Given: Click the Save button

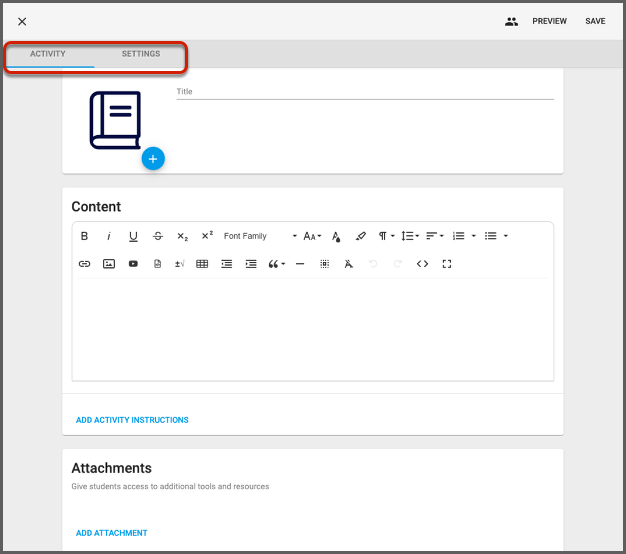Looking at the screenshot, I should tap(595, 21).
